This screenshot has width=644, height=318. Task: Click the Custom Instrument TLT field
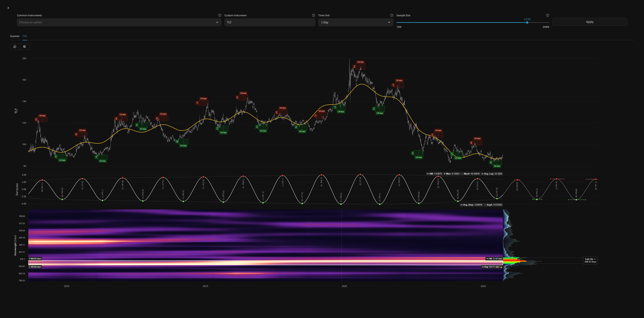(270, 22)
